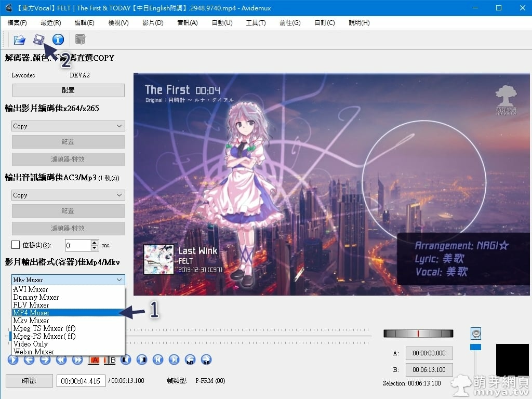The height and width of the screenshot is (399, 532).
Task: Set selection end marker B
Action: click(110, 360)
